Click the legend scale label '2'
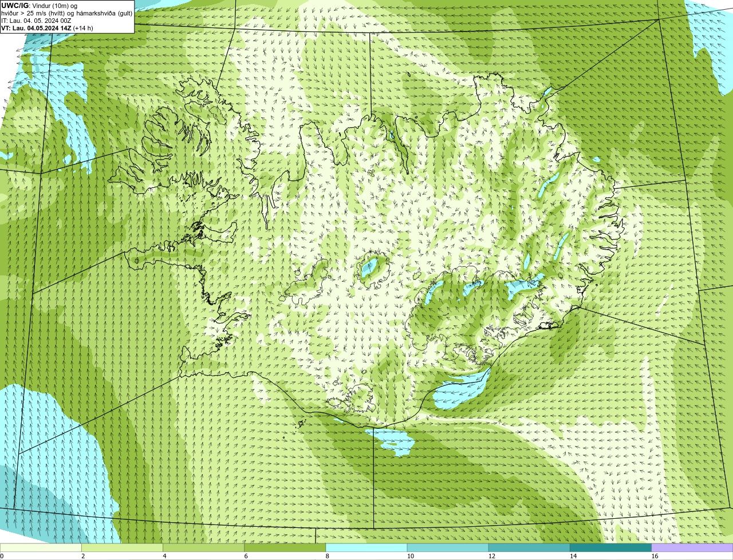This screenshot has width=733, height=560. point(83,556)
